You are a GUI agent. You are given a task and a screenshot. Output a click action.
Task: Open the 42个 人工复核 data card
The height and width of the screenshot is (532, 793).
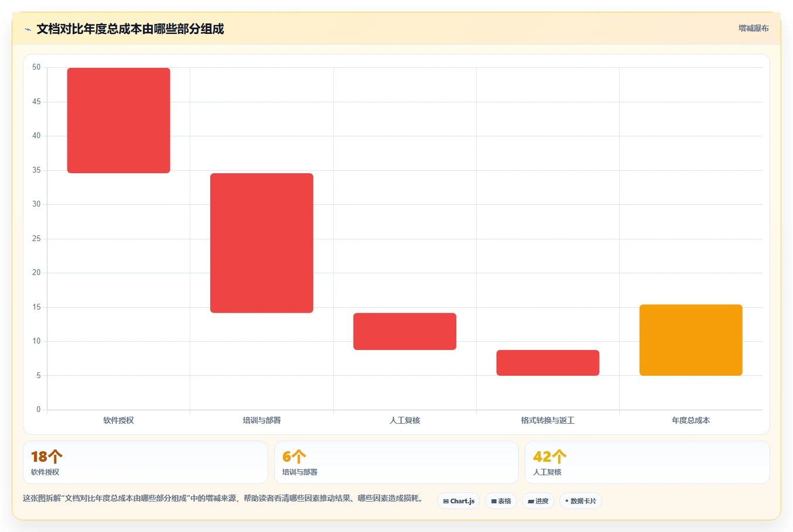pyautogui.click(x=647, y=462)
